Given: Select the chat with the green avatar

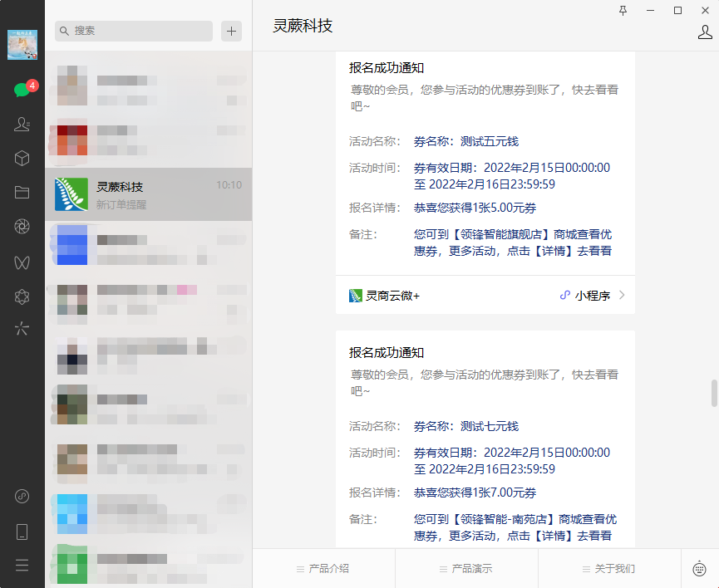Looking at the screenshot, I should point(149,564).
